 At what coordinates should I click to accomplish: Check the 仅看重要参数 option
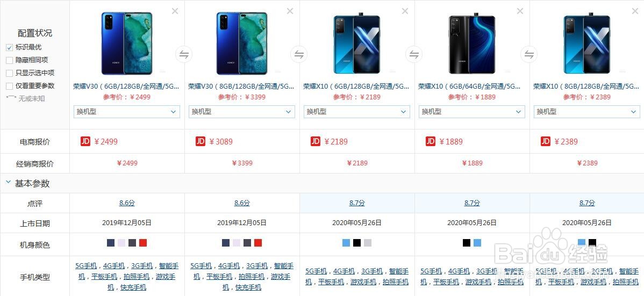click(x=10, y=86)
